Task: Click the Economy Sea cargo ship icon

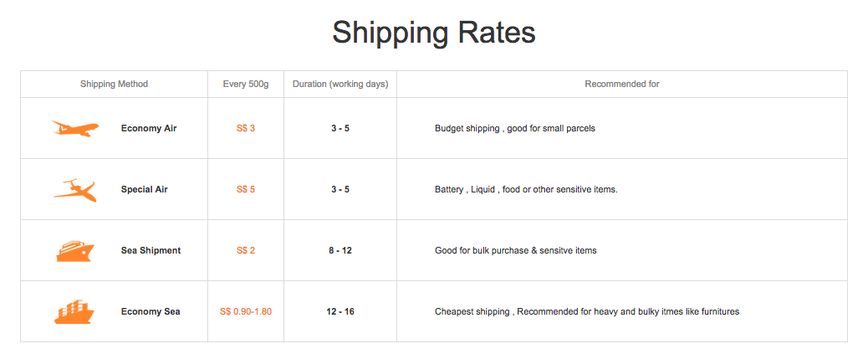Action: pyautogui.click(x=75, y=311)
